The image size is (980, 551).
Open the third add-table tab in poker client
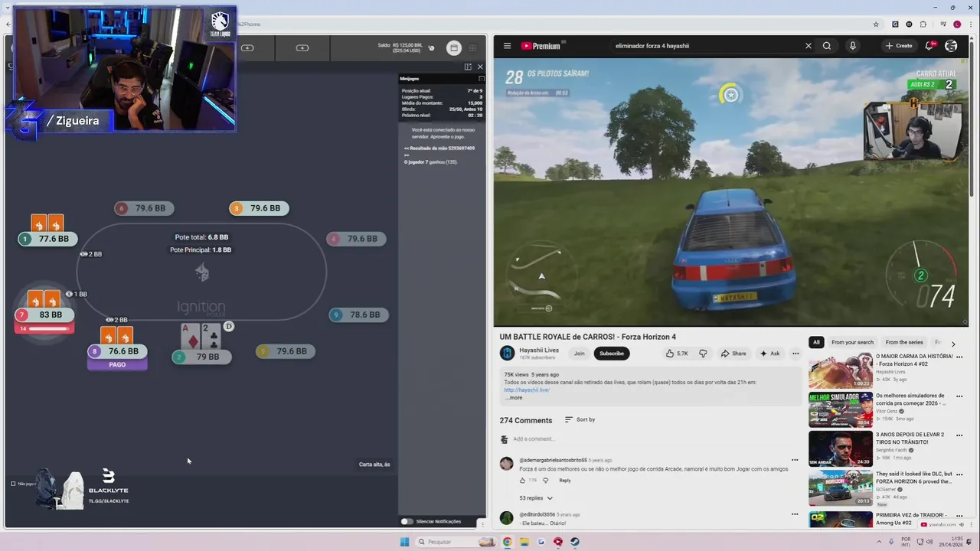tap(302, 47)
